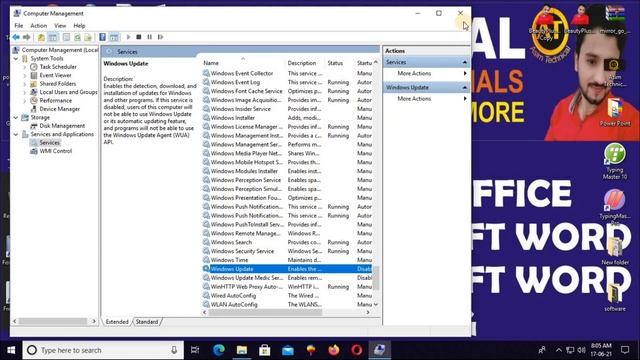Click the Pause Service icon
Image resolution: width=640 pixels, height=360 pixels.
(x=149, y=37)
